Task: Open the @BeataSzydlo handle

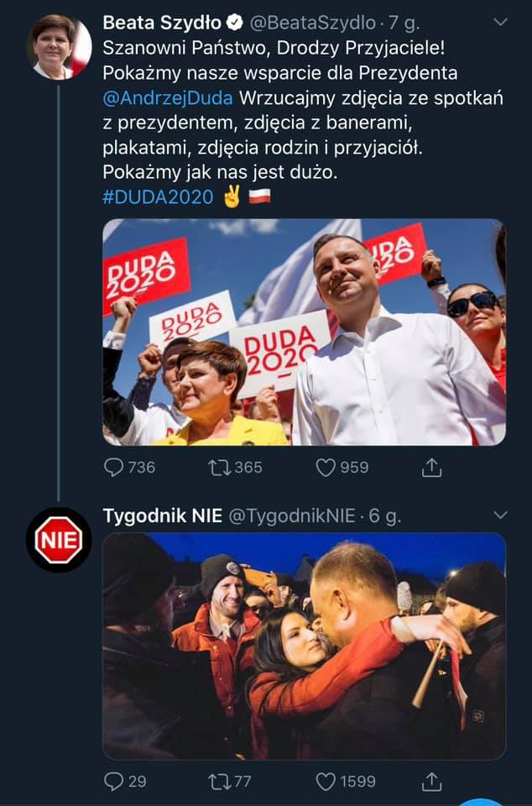Action: click(x=313, y=23)
